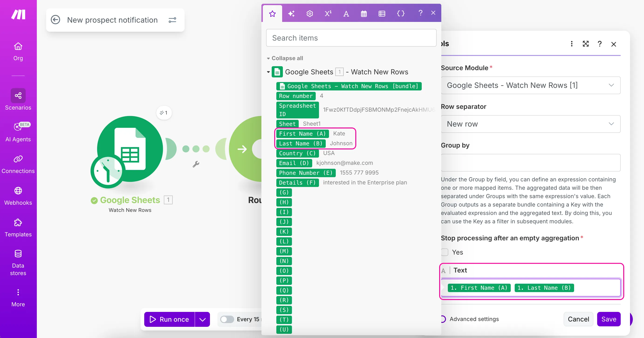Insert the Spreadsheet ID item

pyautogui.click(x=298, y=110)
